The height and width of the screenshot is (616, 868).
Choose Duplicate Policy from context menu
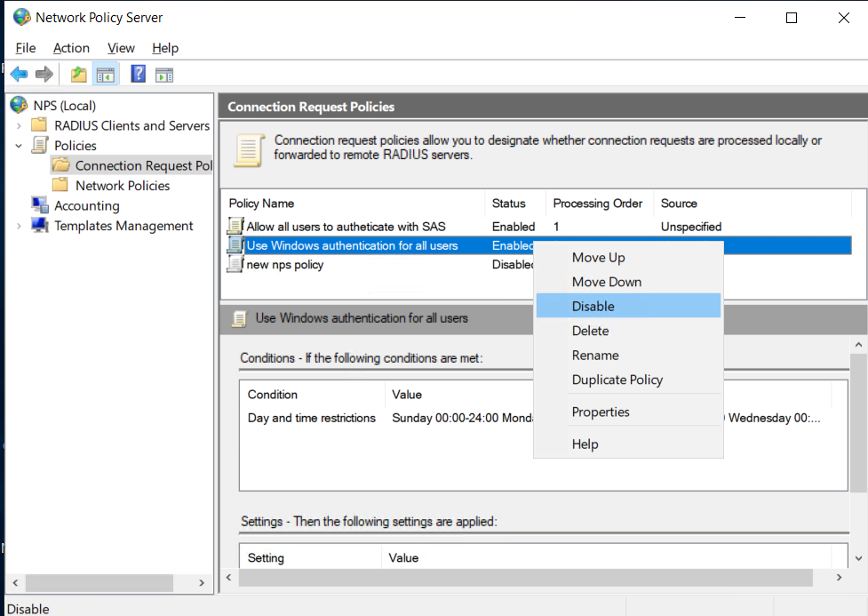point(628,380)
